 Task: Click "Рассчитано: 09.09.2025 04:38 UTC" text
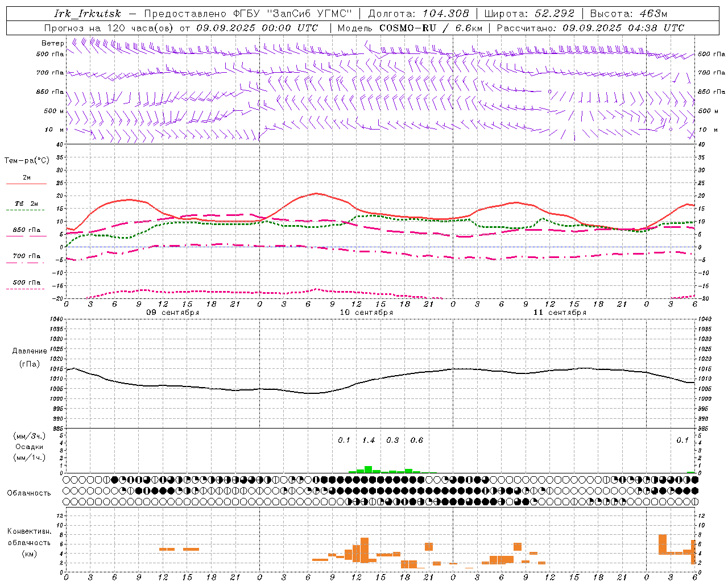[590, 28]
